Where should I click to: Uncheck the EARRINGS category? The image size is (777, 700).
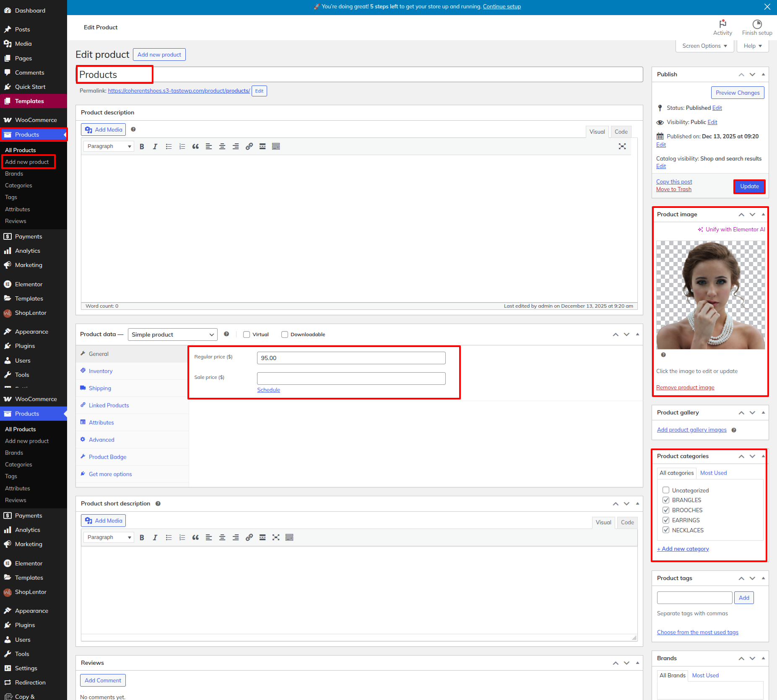666,520
